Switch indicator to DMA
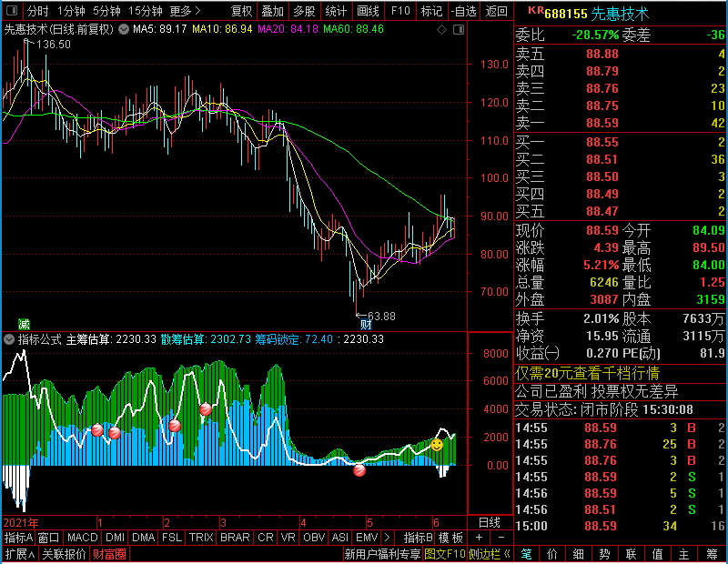728x564 pixels. [144, 538]
